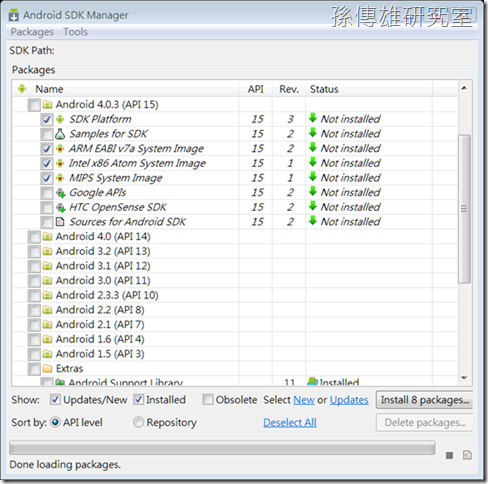Screen dimensions: 488x484
Task: Click the Android 4.0 (API 14) folder icon
Action: click(47, 237)
